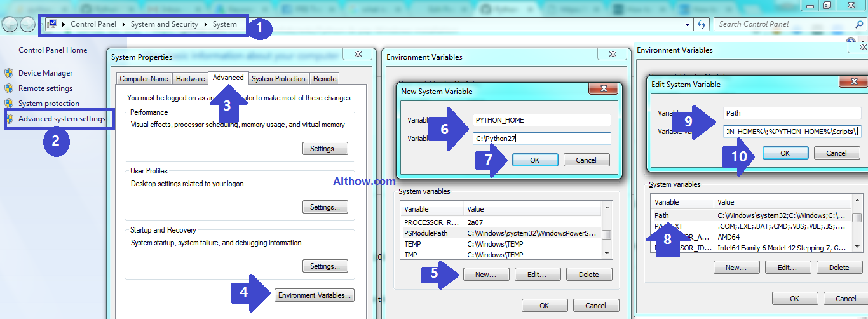Click the scrollbar thumb in the PSModulePath list

click(607, 234)
